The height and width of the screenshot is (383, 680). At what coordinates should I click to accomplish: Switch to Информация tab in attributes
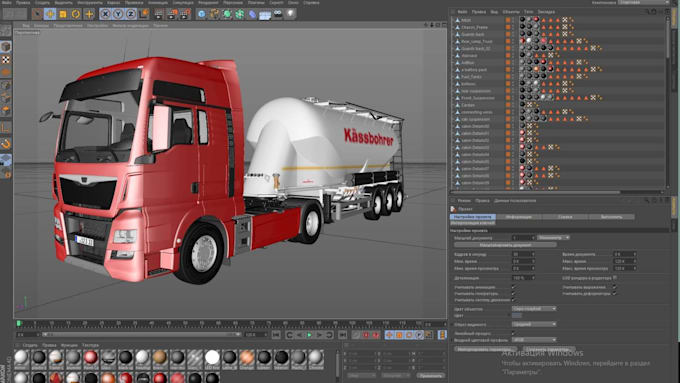[x=519, y=216]
